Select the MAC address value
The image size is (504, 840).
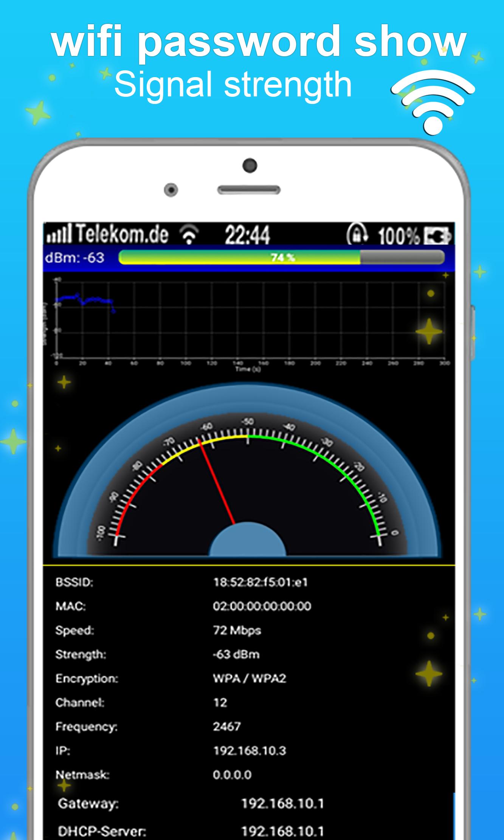point(262,606)
